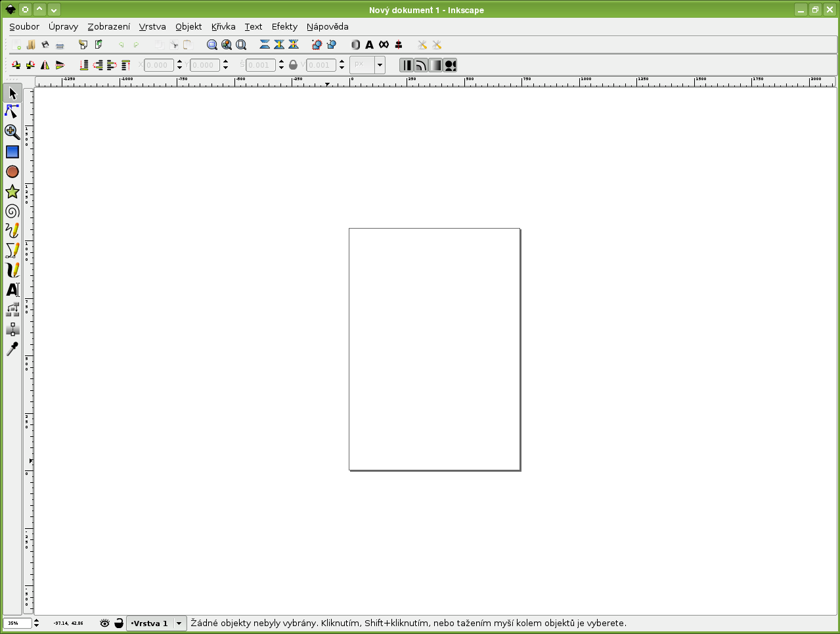The width and height of the screenshot is (840, 634).
Task: Select the blue Rectangle tool
Action: (x=12, y=152)
